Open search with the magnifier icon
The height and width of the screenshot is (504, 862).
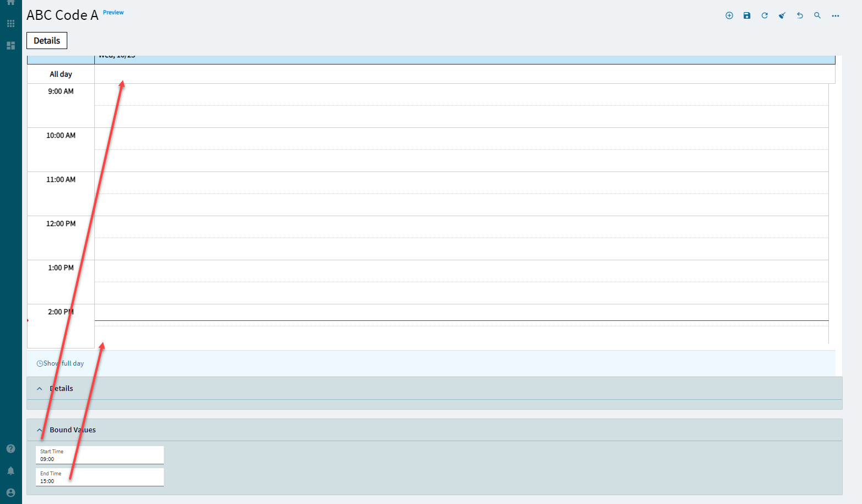[817, 15]
